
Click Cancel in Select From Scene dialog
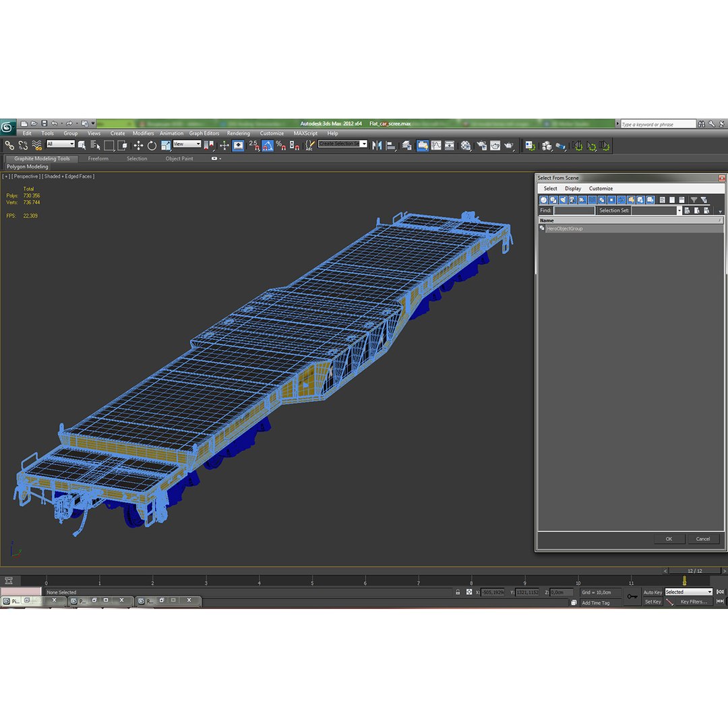(703, 539)
